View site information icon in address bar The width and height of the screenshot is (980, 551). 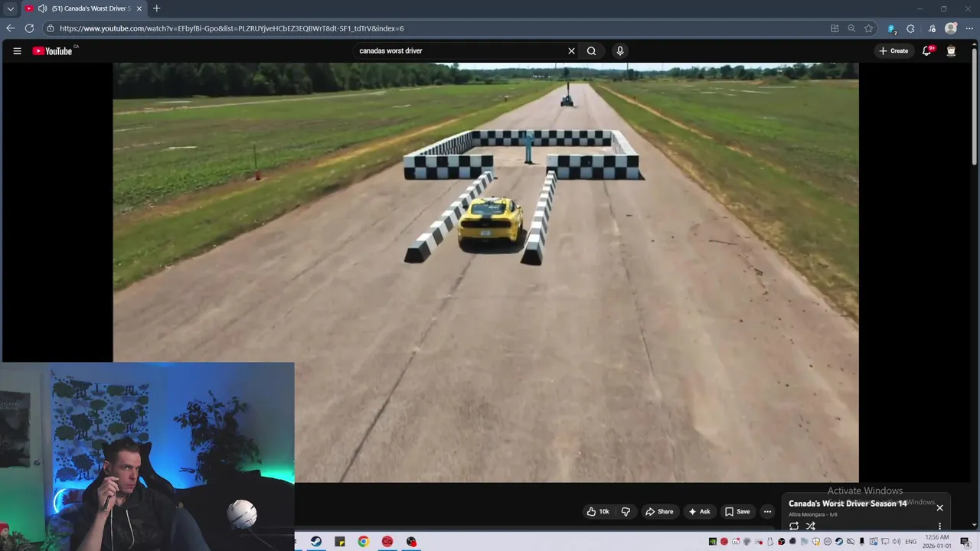pos(51,28)
